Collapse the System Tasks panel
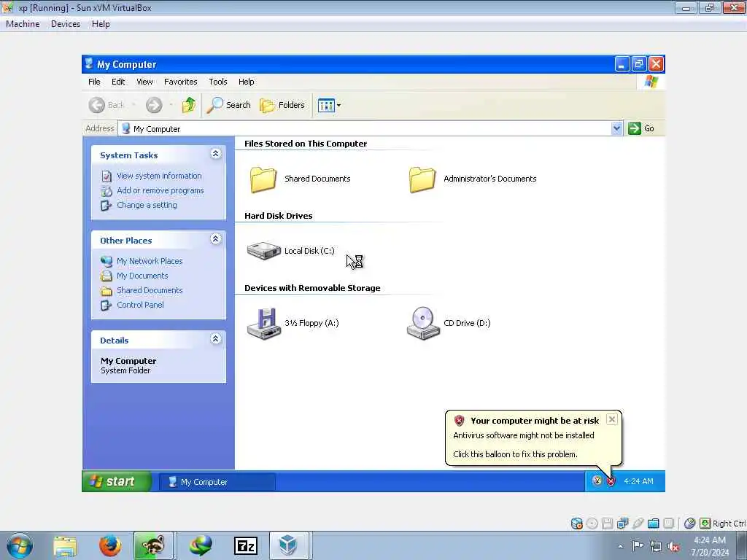The height and width of the screenshot is (560, 747). coord(215,154)
